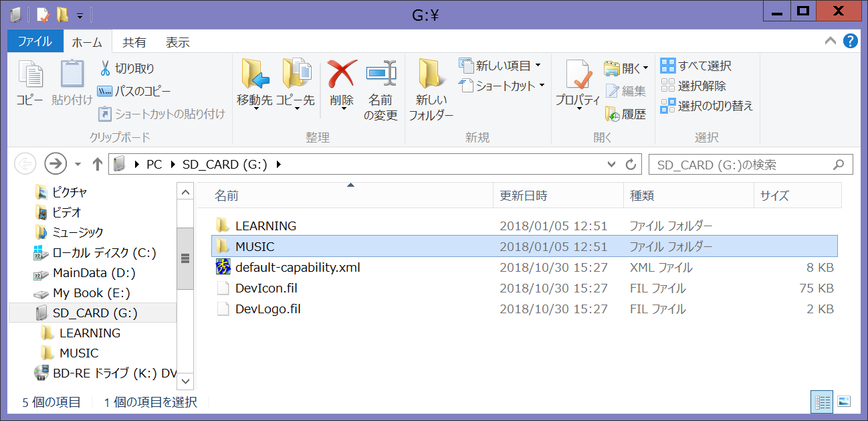Image resolution: width=868 pixels, height=421 pixels.
Task: Switch to the 共有 tab
Action: tap(134, 41)
